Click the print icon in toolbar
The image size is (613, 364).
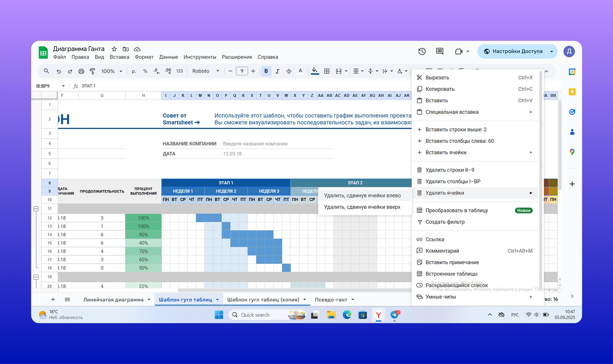tap(81, 71)
